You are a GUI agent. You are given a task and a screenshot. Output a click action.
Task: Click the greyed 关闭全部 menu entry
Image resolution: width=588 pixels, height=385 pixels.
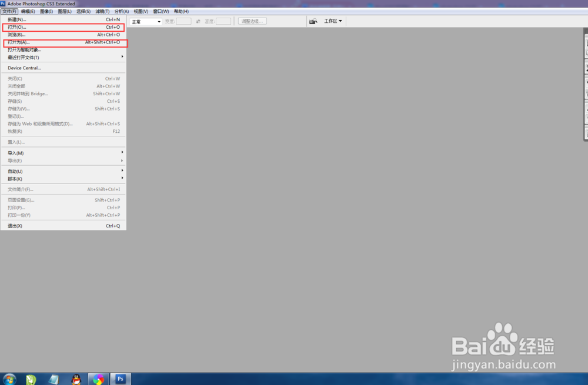tap(64, 86)
